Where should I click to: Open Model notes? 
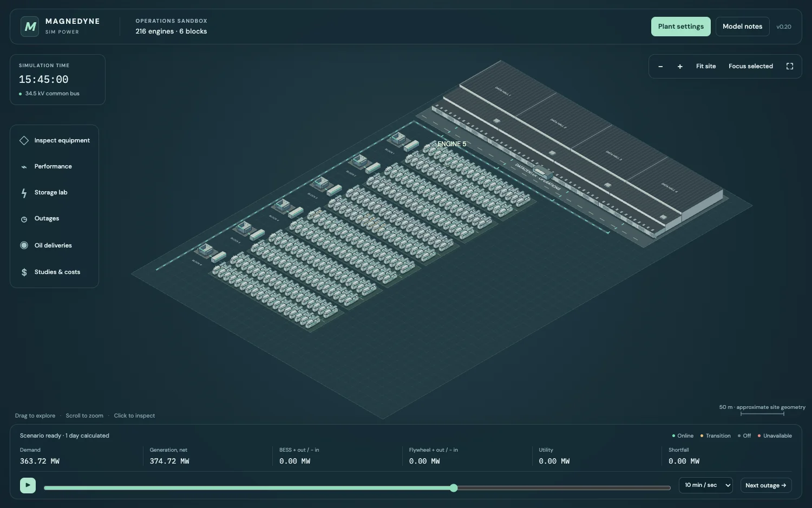[x=742, y=27]
